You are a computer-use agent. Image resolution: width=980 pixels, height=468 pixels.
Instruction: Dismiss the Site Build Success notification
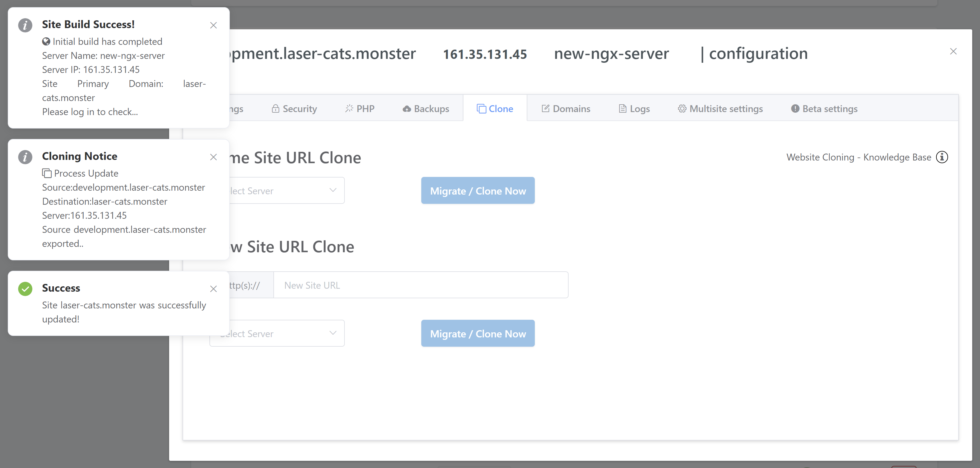point(213,25)
